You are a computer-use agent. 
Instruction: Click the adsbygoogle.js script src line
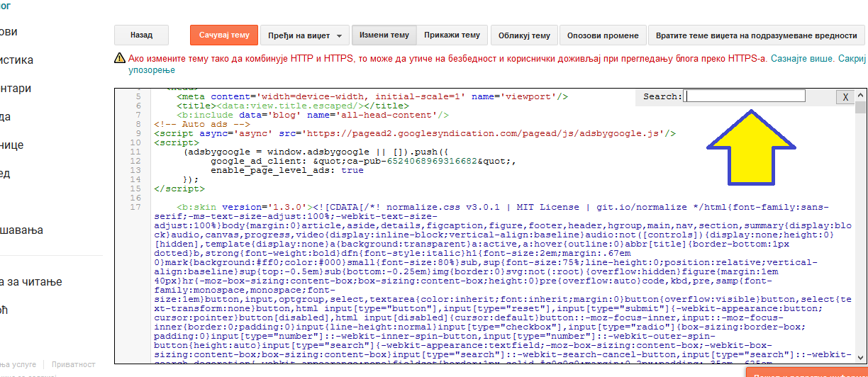coord(415,133)
